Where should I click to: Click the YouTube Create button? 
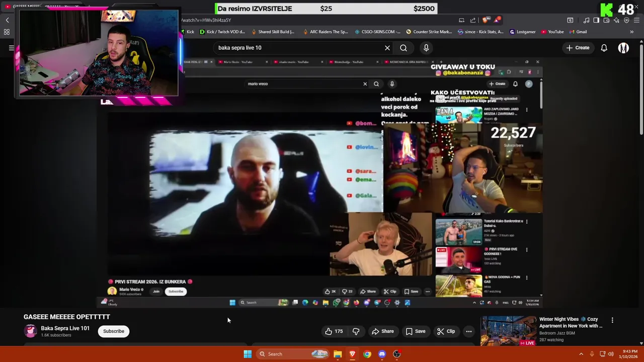(578, 48)
